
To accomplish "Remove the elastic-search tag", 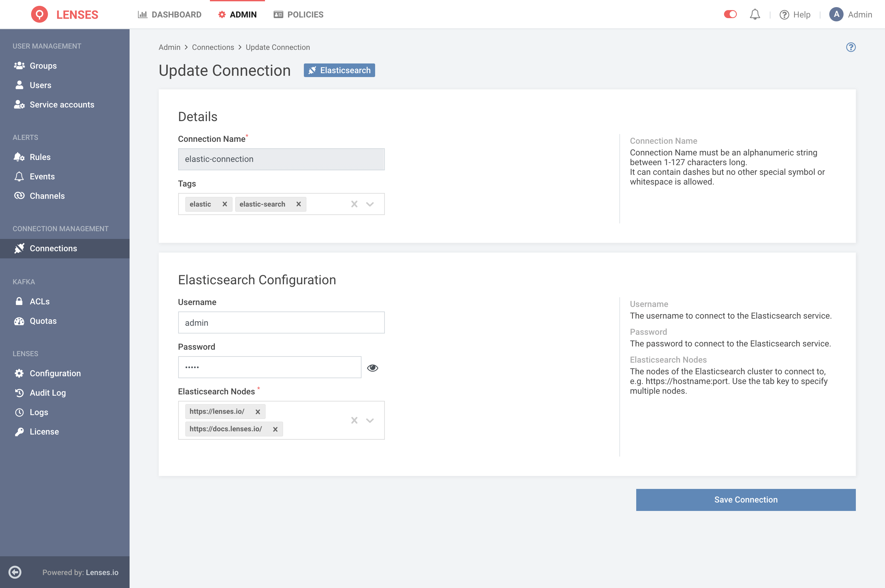I will coord(299,204).
